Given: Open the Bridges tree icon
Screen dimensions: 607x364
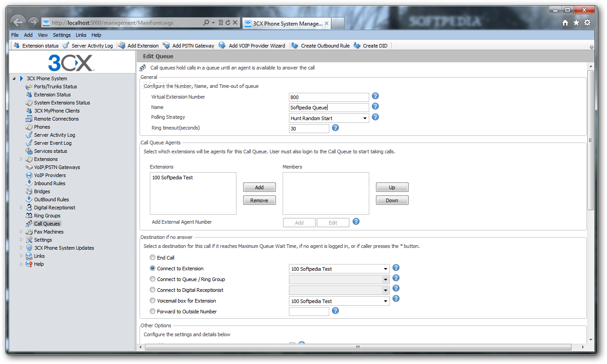Looking at the screenshot, I should [x=29, y=191].
